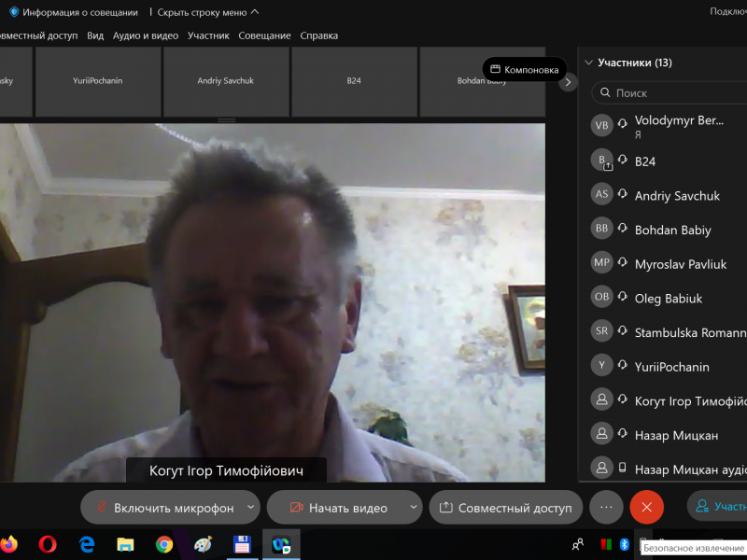Open the Справка menu
Image resolution: width=747 pixels, height=560 pixels.
click(318, 35)
